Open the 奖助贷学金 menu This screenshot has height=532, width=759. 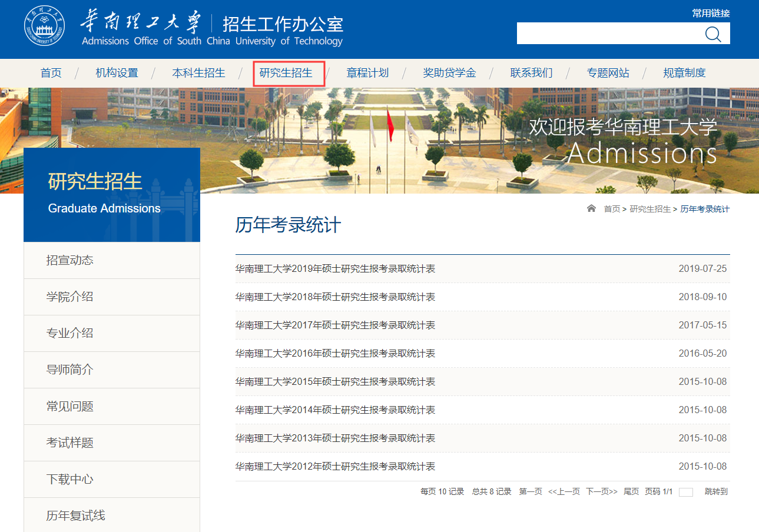[449, 73]
